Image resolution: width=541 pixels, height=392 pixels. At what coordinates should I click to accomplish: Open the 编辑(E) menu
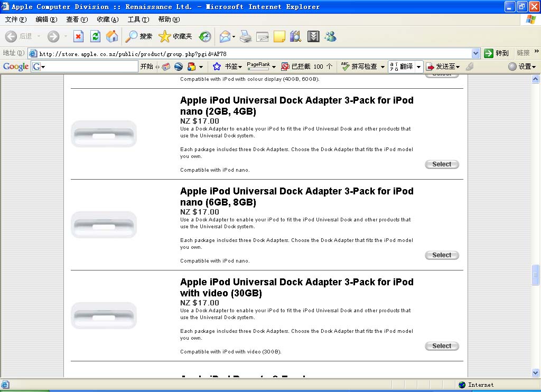pyautogui.click(x=46, y=20)
